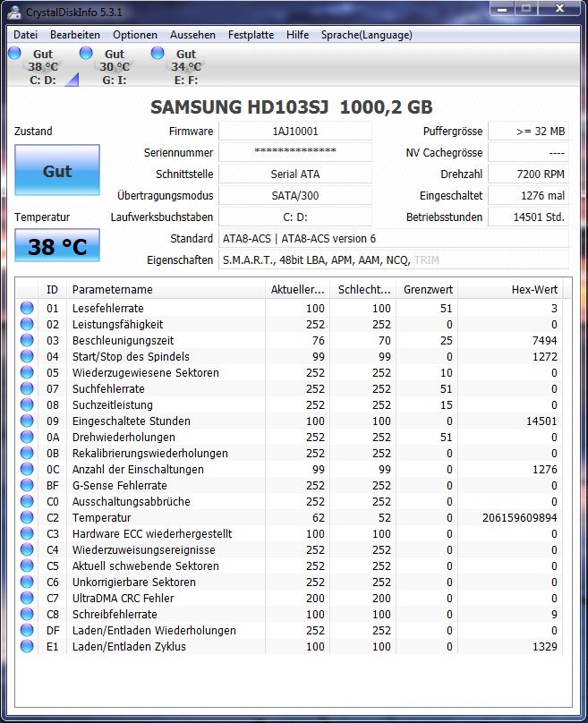Screen dimensions: 588x723
Task: Select the Temperatur hex value 206159609894
Action: click(x=520, y=518)
